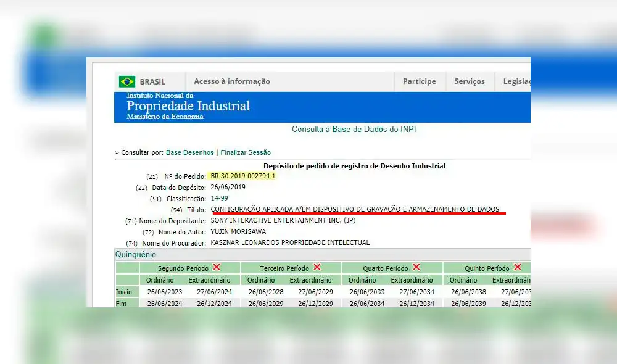Screen dimensions: 617x364
Task: Open the Serviços menu item
Action: pyautogui.click(x=470, y=81)
